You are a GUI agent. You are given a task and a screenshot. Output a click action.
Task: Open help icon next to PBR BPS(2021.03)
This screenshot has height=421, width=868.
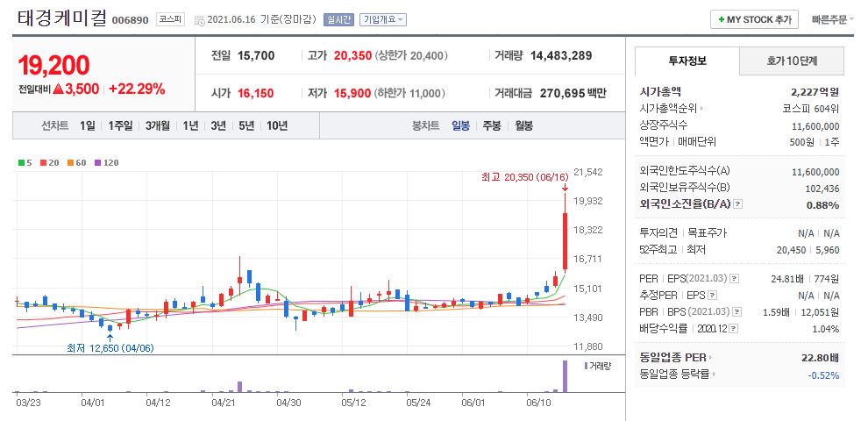tap(737, 312)
